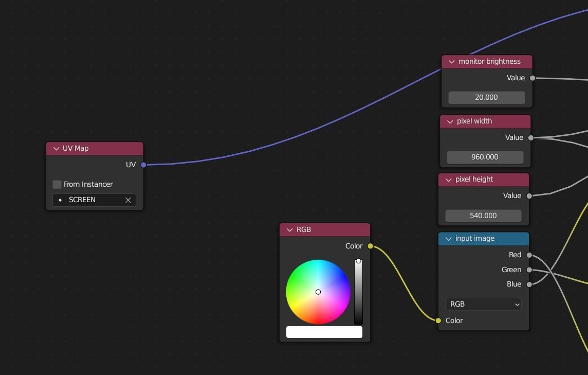Collapse the monitor brightness node
The height and width of the screenshot is (375, 588).
coord(451,62)
